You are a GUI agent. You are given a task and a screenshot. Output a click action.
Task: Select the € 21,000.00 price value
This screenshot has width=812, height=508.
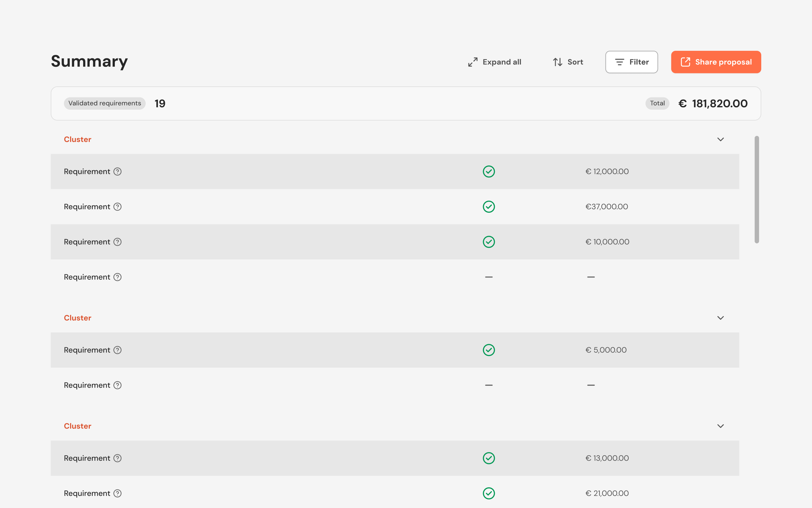coord(607,493)
